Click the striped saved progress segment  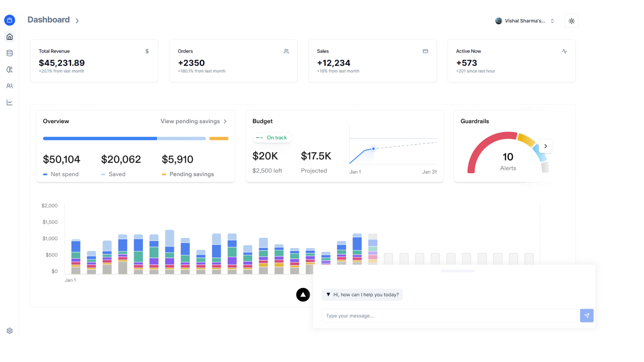[x=181, y=138]
